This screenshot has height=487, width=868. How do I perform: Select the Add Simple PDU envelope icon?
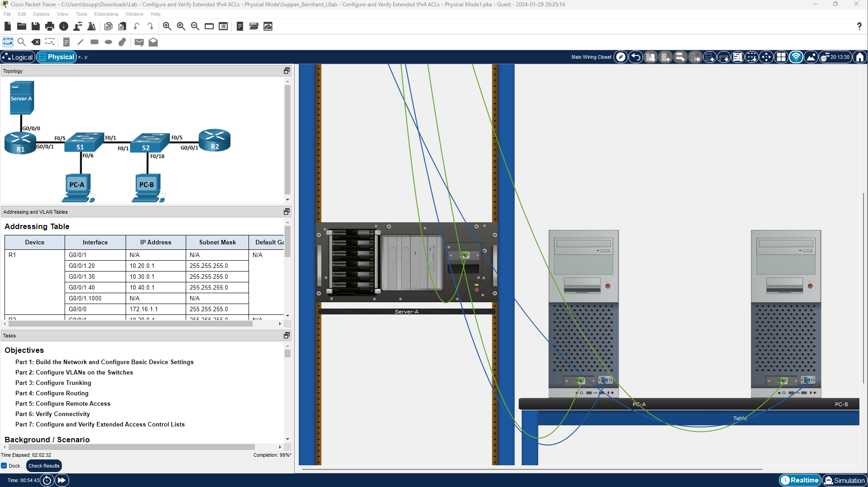[x=139, y=42]
